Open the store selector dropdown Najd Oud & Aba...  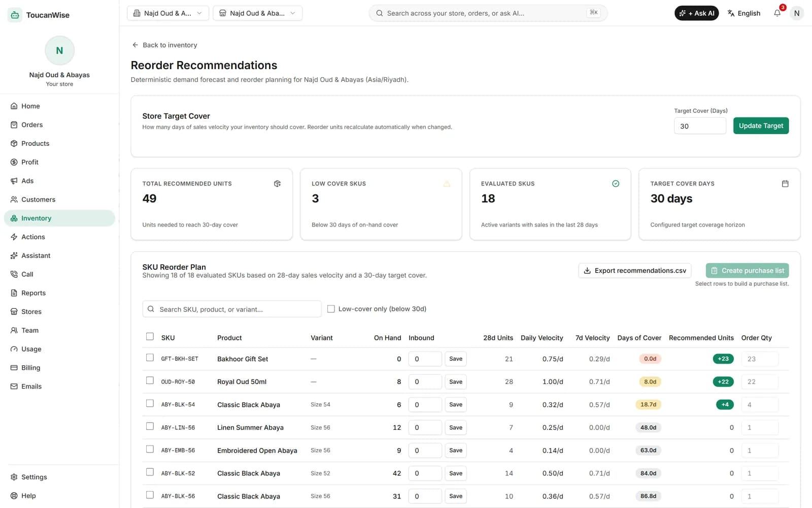pos(258,13)
